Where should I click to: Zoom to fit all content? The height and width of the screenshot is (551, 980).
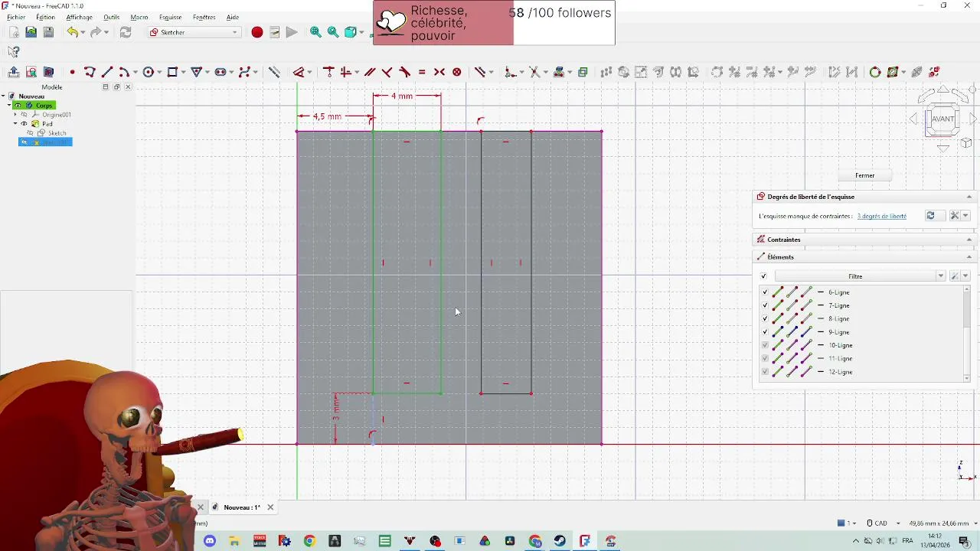pos(315,32)
